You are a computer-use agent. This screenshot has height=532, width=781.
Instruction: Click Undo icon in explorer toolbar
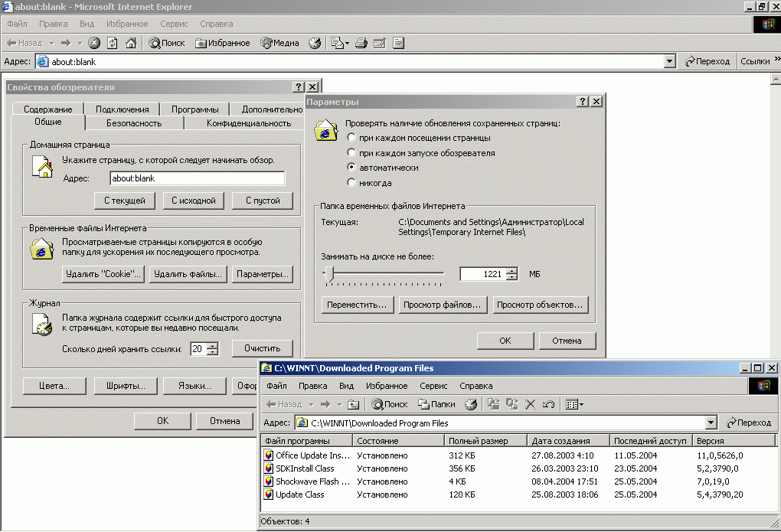(x=548, y=404)
